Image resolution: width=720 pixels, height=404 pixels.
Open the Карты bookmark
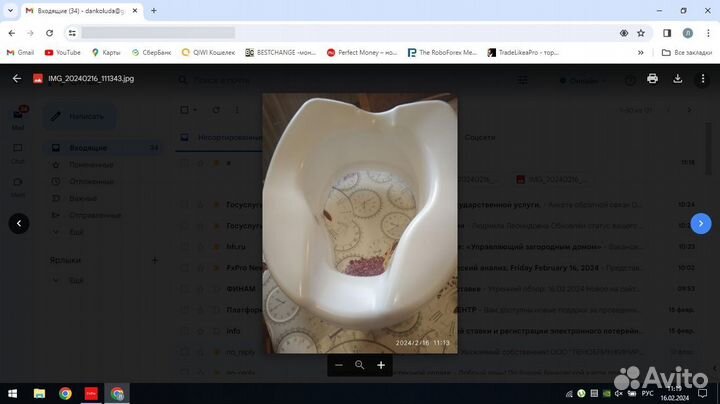106,52
